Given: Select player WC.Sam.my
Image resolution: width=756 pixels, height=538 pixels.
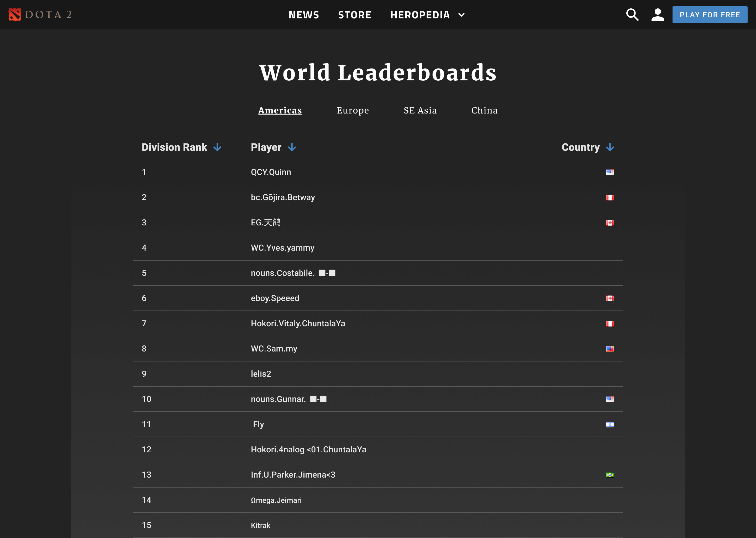Looking at the screenshot, I should [x=274, y=349].
